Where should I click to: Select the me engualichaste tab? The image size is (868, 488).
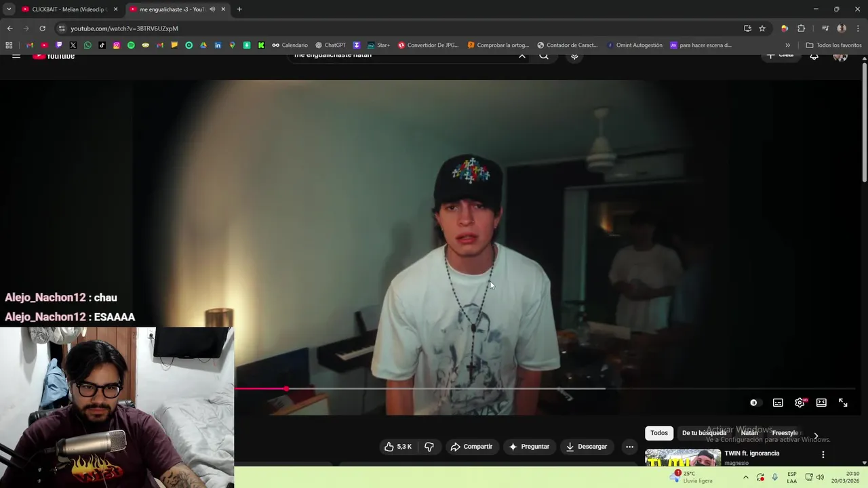(178, 9)
